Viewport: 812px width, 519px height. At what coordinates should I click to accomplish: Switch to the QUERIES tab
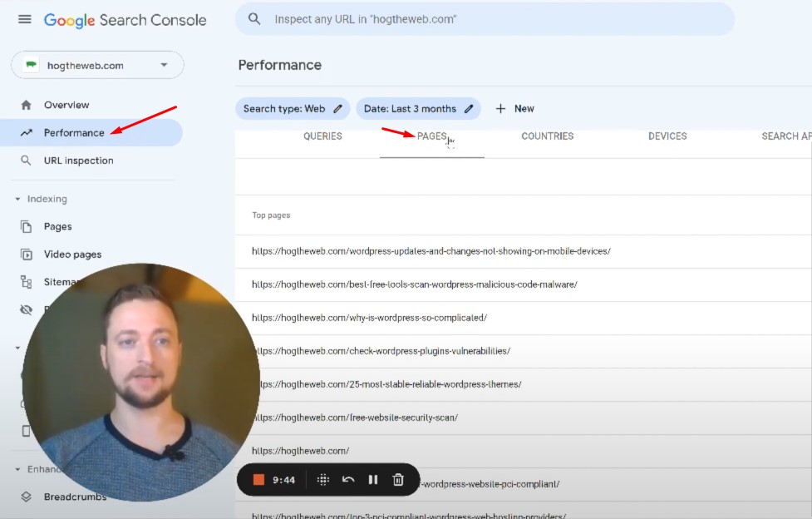pos(322,136)
